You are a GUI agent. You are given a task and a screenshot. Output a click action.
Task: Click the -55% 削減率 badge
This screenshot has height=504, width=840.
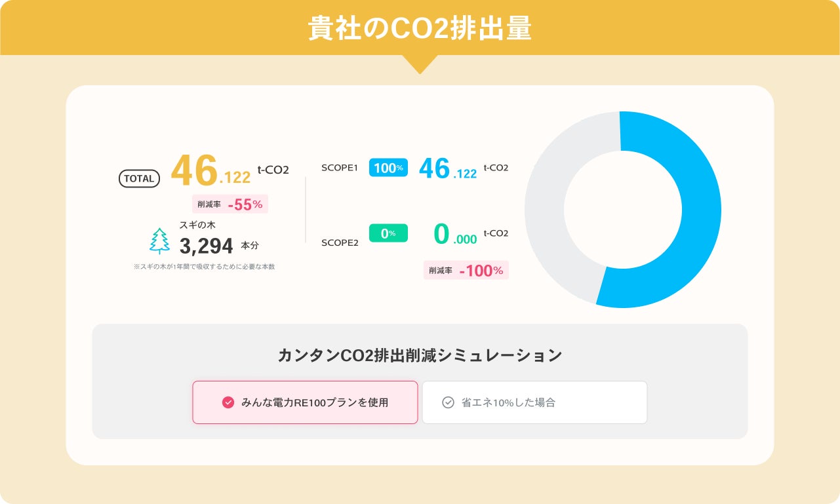(230, 204)
